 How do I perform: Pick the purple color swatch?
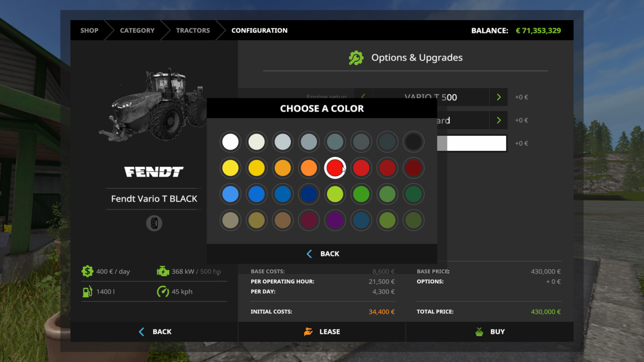coord(335,220)
